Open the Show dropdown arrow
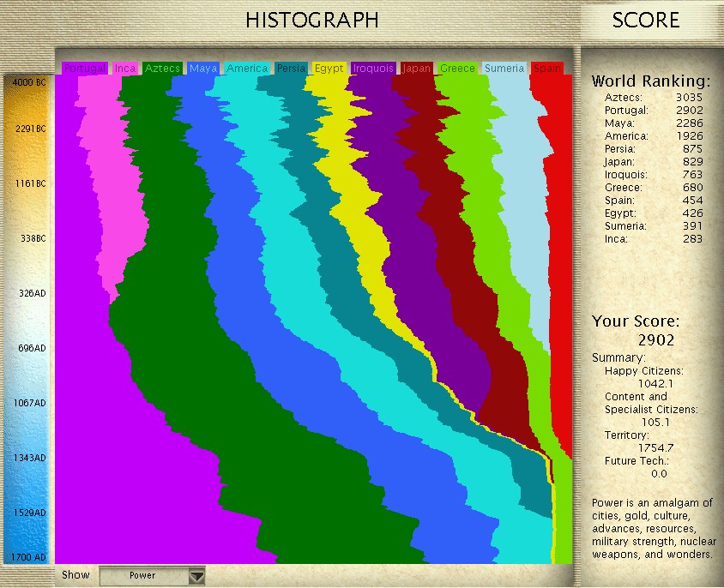The image size is (724, 588). click(196, 576)
